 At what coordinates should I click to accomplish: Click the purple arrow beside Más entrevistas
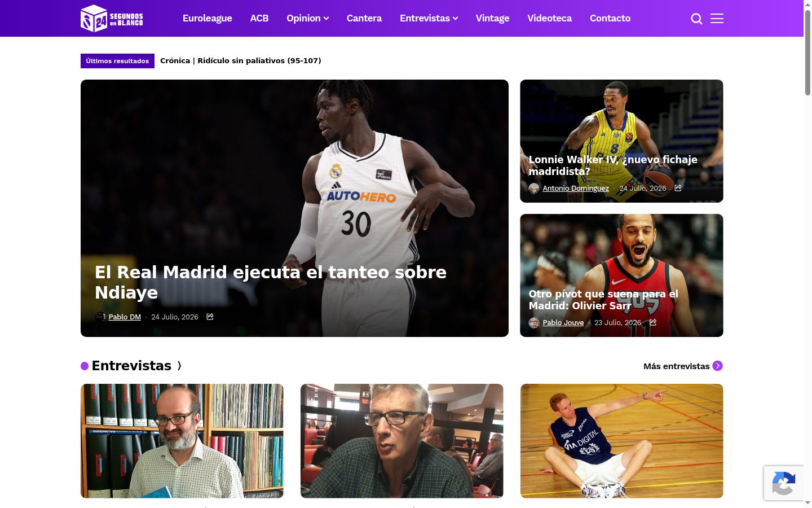(x=717, y=366)
